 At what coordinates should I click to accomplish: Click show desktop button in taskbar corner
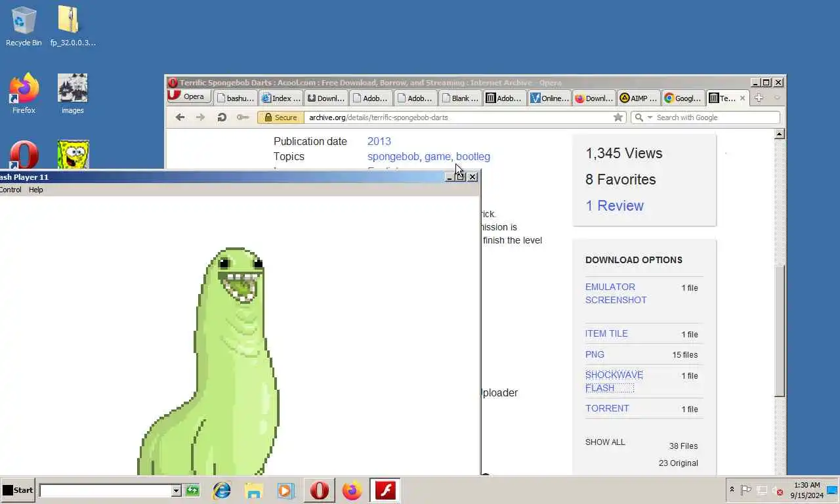click(x=832, y=490)
